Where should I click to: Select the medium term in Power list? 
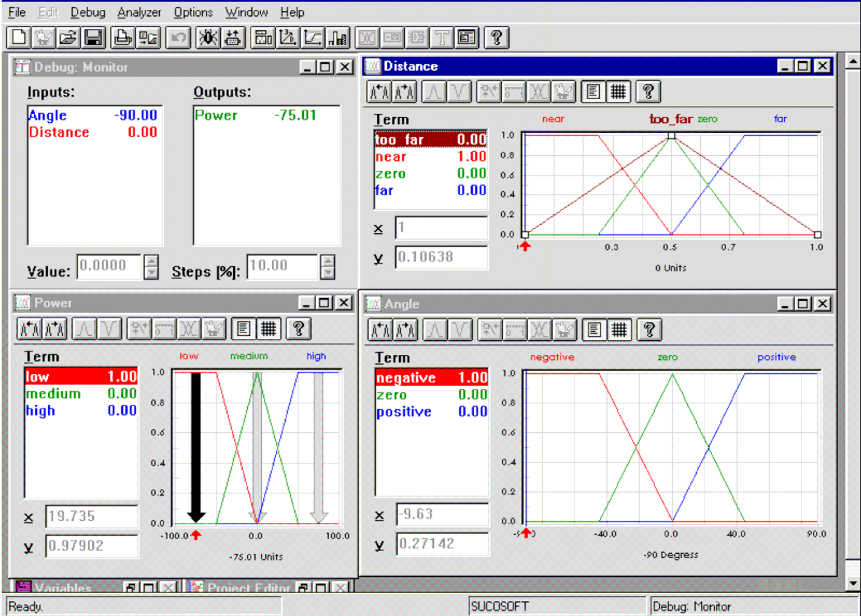pos(81,393)
